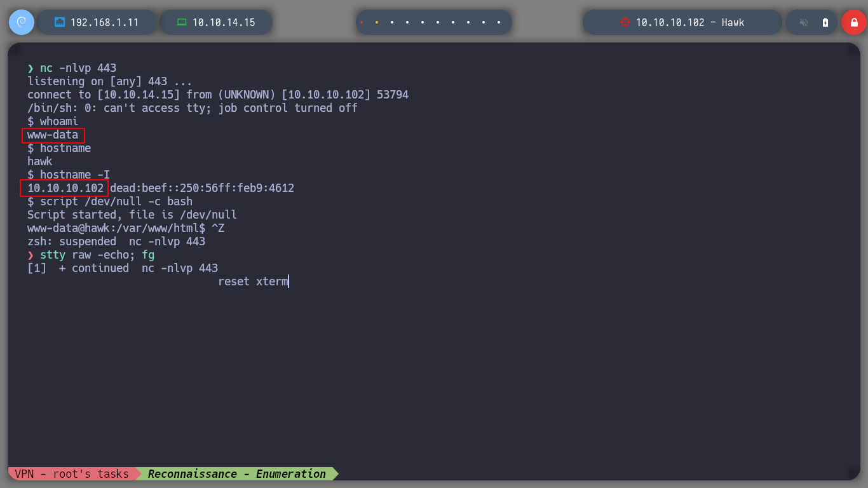Viewport: 868px width, 488px height.
Task: Click the battery status icon
Action: (x=825, y=22)
